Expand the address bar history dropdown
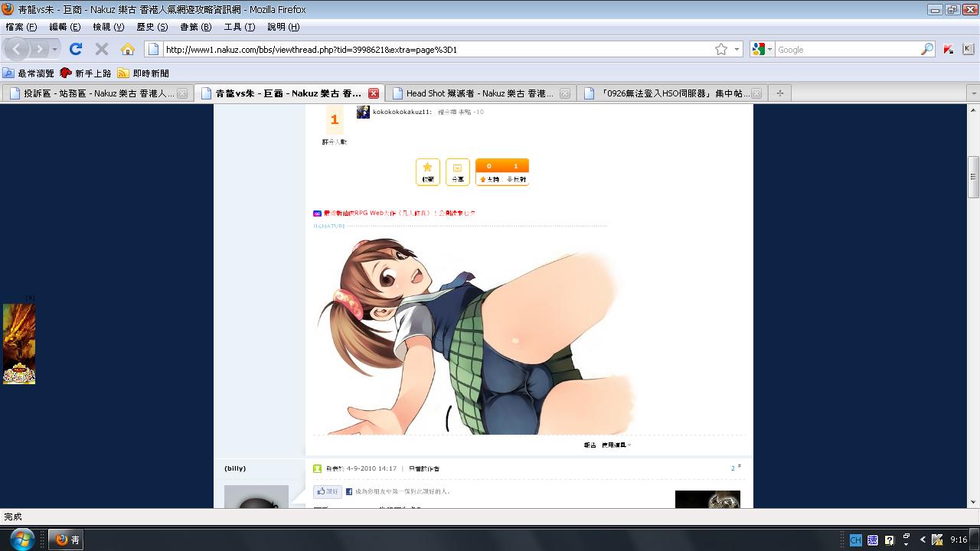Viewport: 980px width, 551px height. (x=737, y=49)
